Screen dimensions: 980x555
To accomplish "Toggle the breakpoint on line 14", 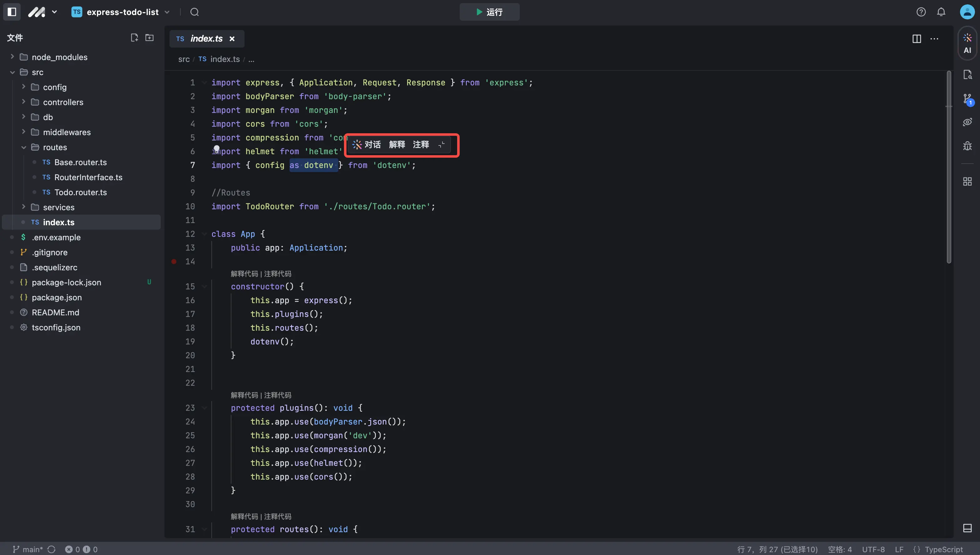I will click(174, 262).
